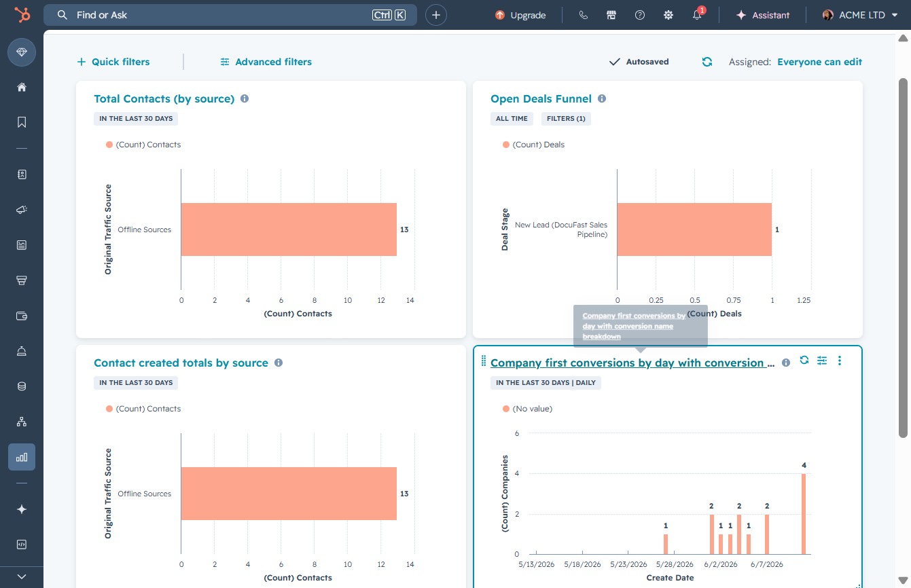911x588 pixels.
Task: Open the Total Contacts (by source) report
Action: click(164, 98)
